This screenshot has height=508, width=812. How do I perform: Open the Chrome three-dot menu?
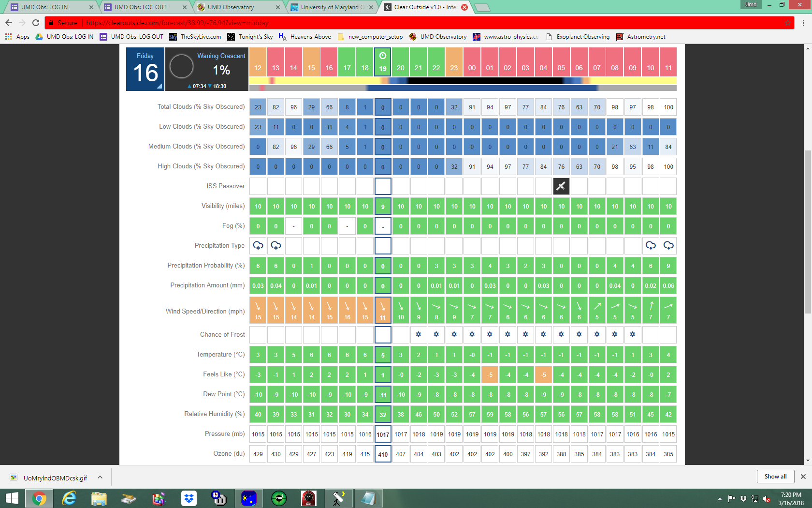803,23
